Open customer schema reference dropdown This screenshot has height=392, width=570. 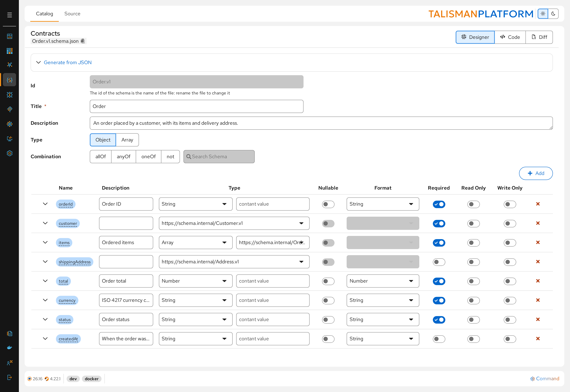coord(234,223)
